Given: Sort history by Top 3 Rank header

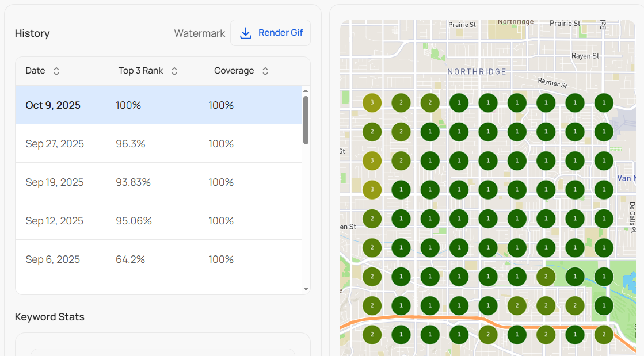Looking at the screenshot, I should tap(140, 71).
